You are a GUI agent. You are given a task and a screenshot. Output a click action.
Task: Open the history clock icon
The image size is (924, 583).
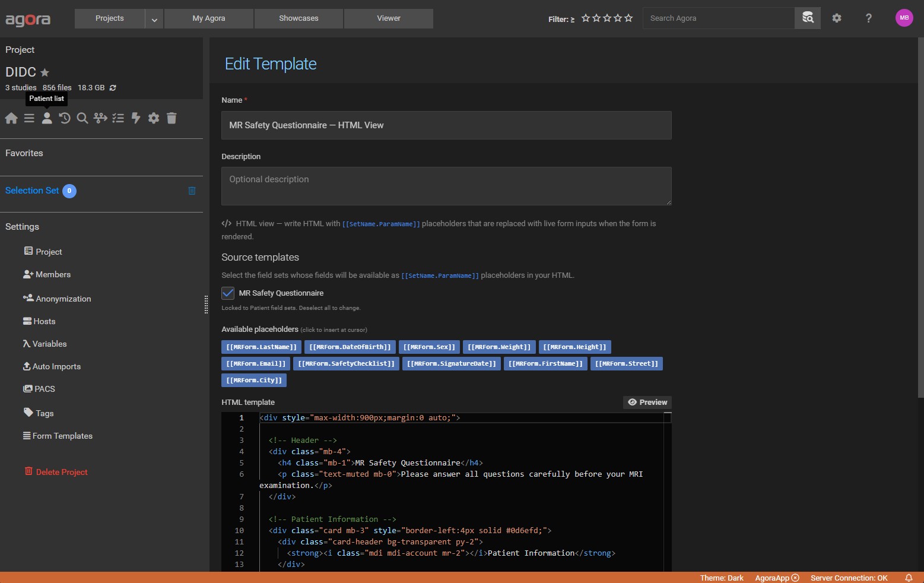tap(65, 118)
